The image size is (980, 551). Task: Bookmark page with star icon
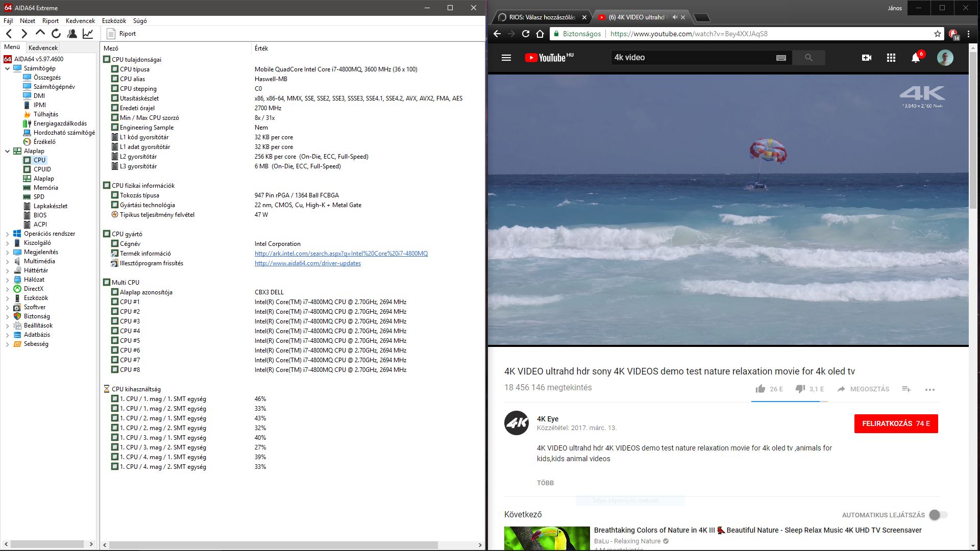(x=938, y=34)
